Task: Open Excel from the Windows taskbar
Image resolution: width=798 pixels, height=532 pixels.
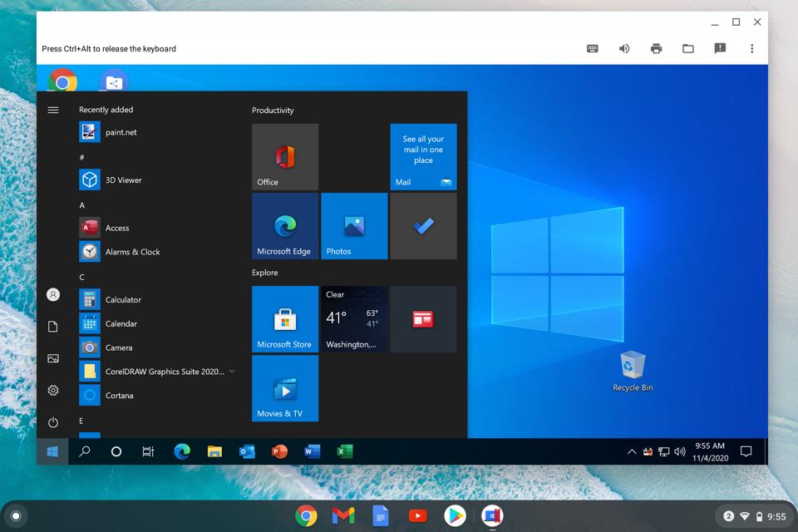Action: 344,451
